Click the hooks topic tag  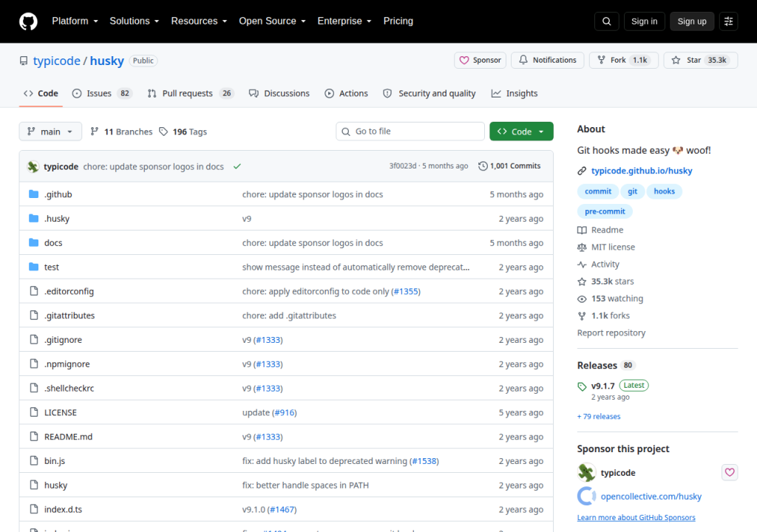point(665,191)
